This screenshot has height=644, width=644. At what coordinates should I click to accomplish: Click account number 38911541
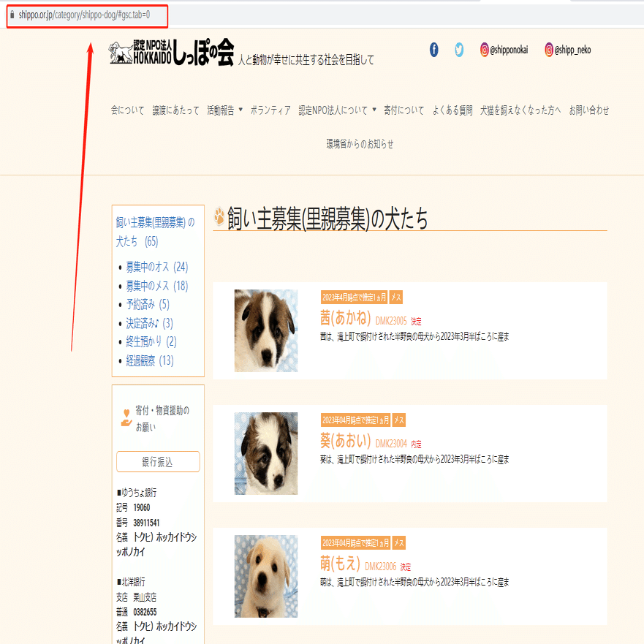146,523
